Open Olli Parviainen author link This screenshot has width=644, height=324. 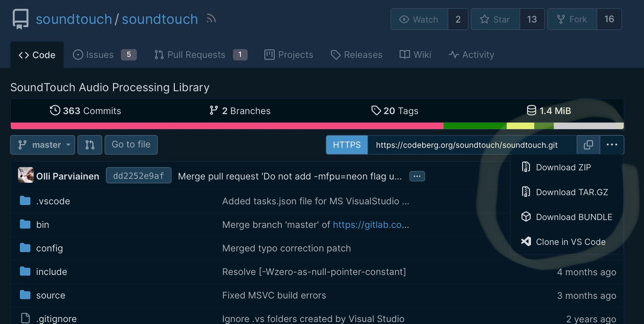click(x=68, y=176)
